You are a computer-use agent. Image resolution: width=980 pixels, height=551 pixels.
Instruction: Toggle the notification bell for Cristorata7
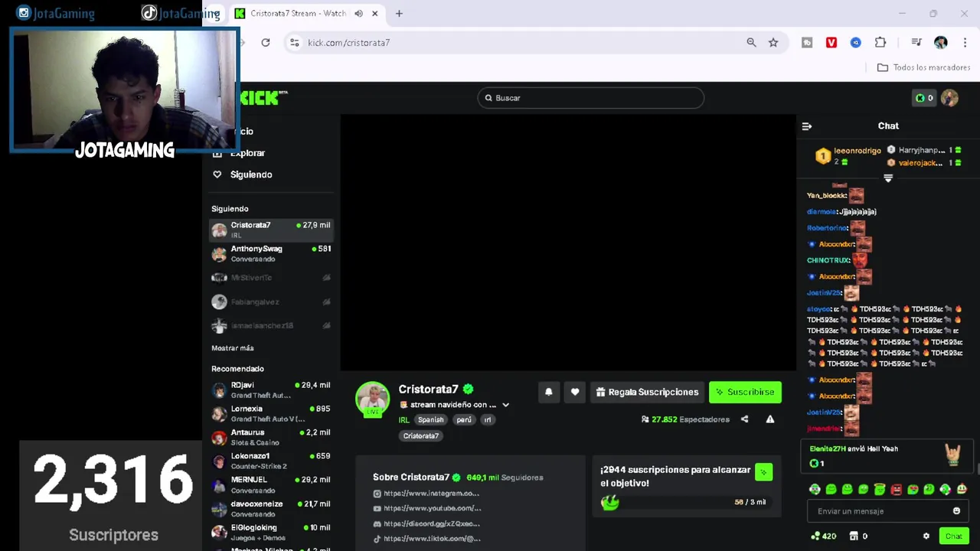(548, 392)
